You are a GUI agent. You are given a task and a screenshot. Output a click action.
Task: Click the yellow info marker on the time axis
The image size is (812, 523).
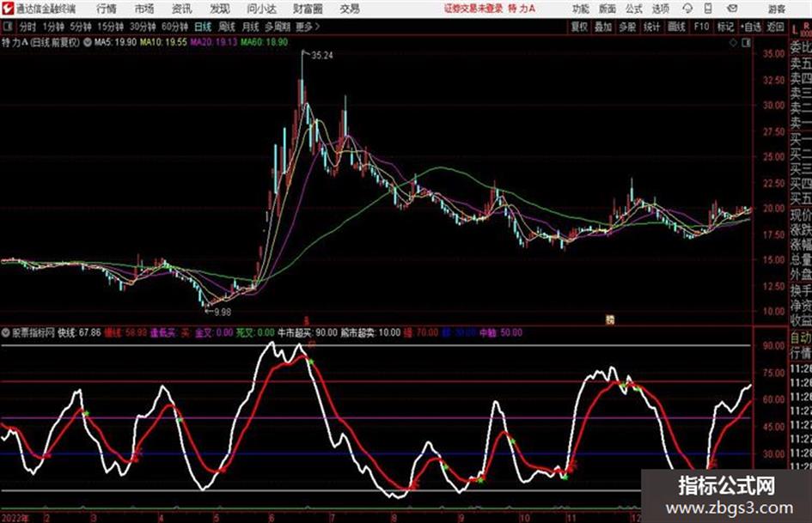pyautogui.click(x=610, y=320)
